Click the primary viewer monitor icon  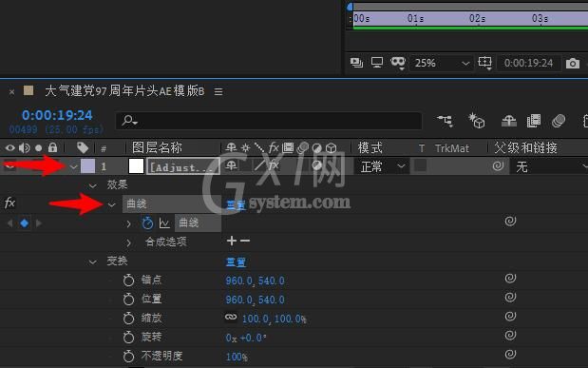tap(377, 63)
